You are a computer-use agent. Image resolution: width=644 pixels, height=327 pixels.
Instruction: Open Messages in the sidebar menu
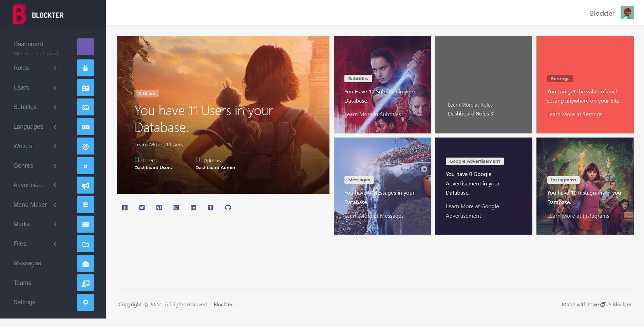[27, 263]
